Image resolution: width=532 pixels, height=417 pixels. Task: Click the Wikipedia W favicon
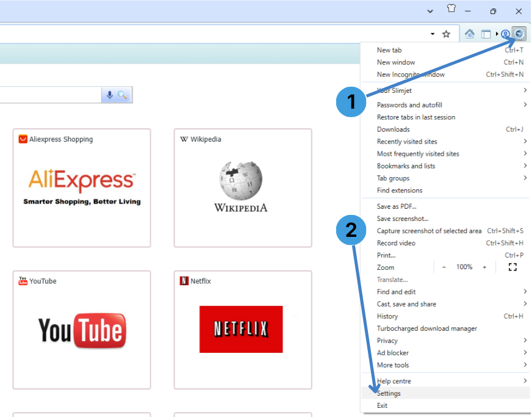(x=184, y=139)
